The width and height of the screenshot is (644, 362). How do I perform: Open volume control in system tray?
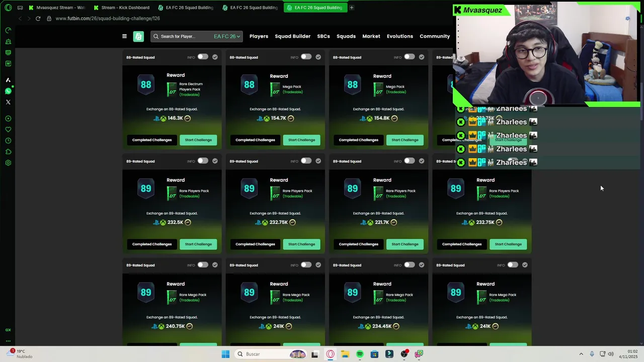coord(610,354)
